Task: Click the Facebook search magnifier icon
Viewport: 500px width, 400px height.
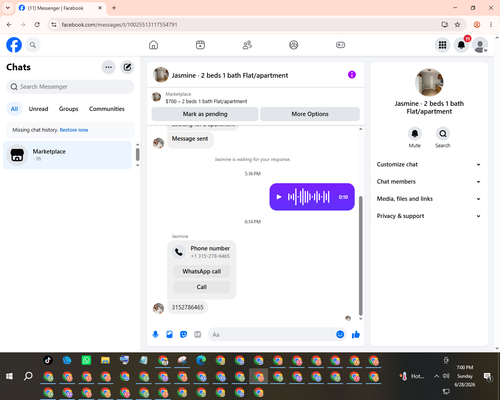Action: [x=33, y=45]
